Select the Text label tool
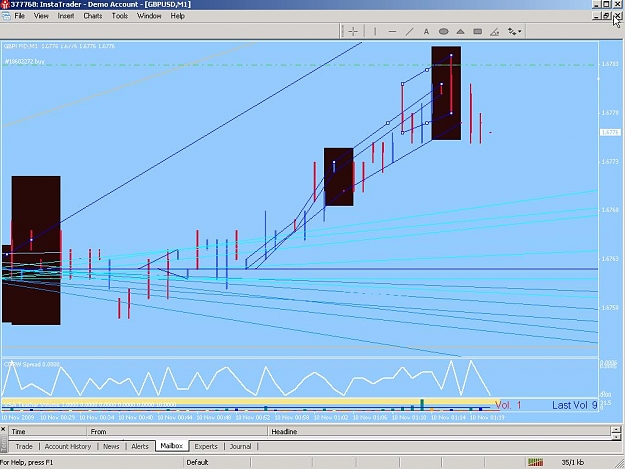This screenshot has width=625, height=469. point(426,31)
